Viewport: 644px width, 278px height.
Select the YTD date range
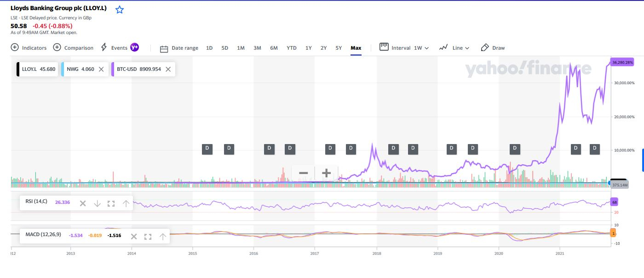pos(292,48)
